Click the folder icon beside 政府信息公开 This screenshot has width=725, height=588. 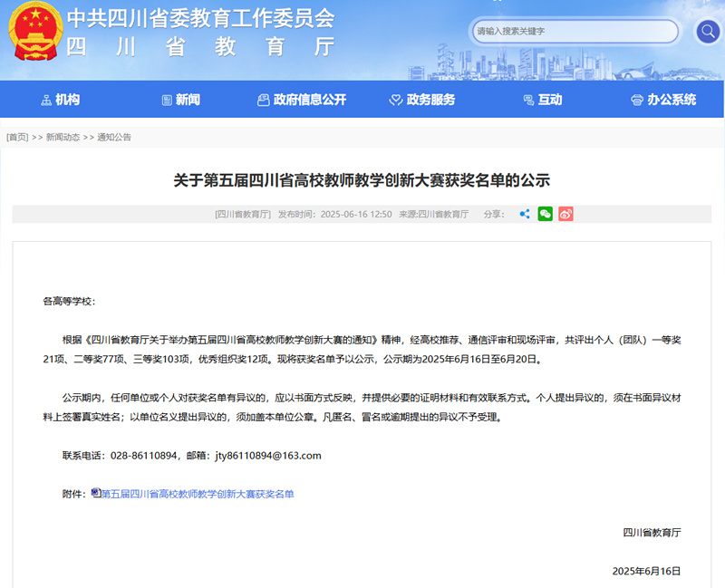pyautogui.click(x=263, y=100)
